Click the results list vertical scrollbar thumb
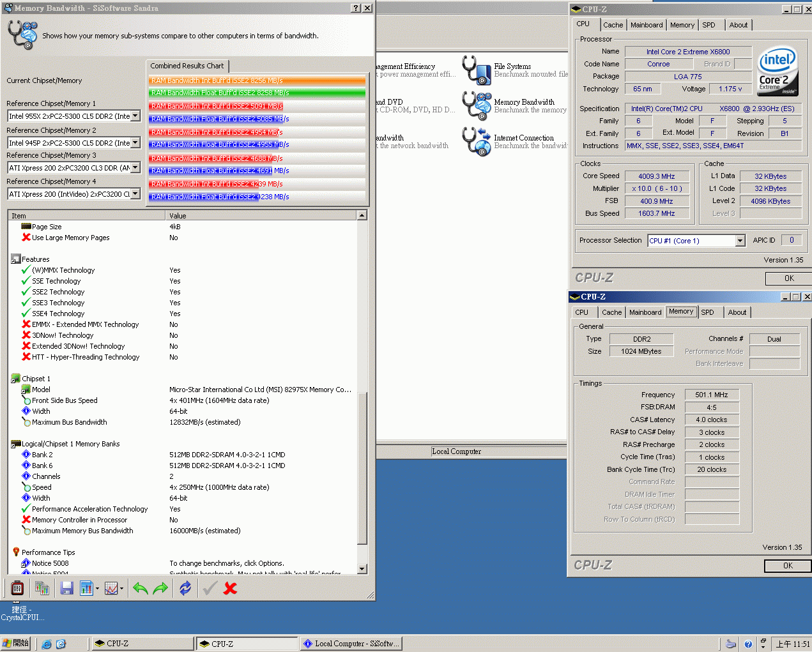 coord(362,468)
